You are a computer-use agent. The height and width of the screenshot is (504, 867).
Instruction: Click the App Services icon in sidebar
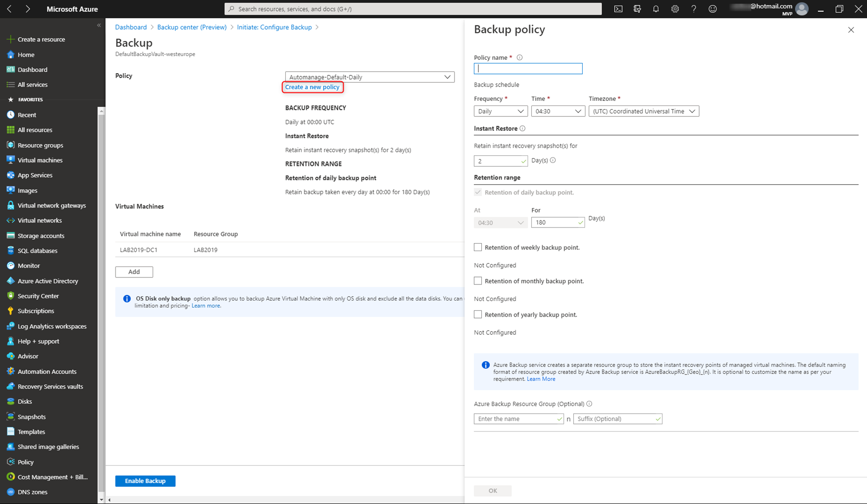tap(10, 175)
